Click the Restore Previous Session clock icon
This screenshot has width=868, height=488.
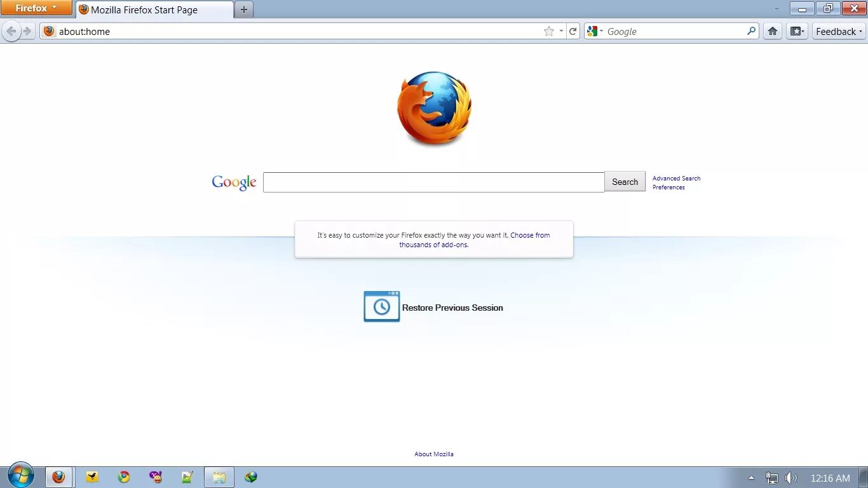click(381, 306)
